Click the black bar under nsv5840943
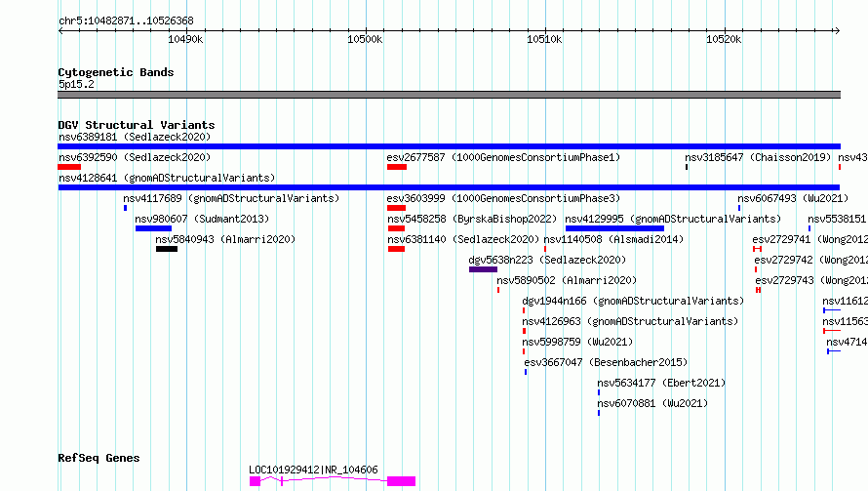The height and width of the screenshot is (491, 868). pyautogui.click(x=167, y=249)
